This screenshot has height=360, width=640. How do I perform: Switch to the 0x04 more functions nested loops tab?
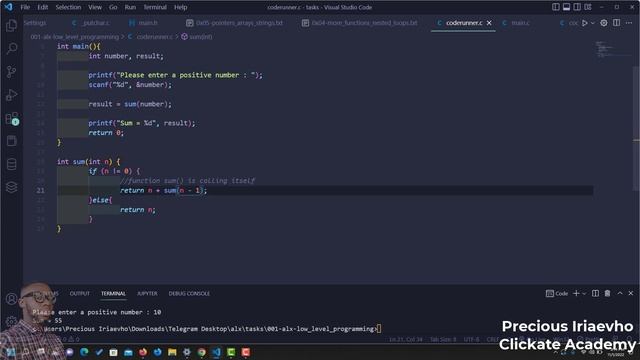[x=360, y=23]
